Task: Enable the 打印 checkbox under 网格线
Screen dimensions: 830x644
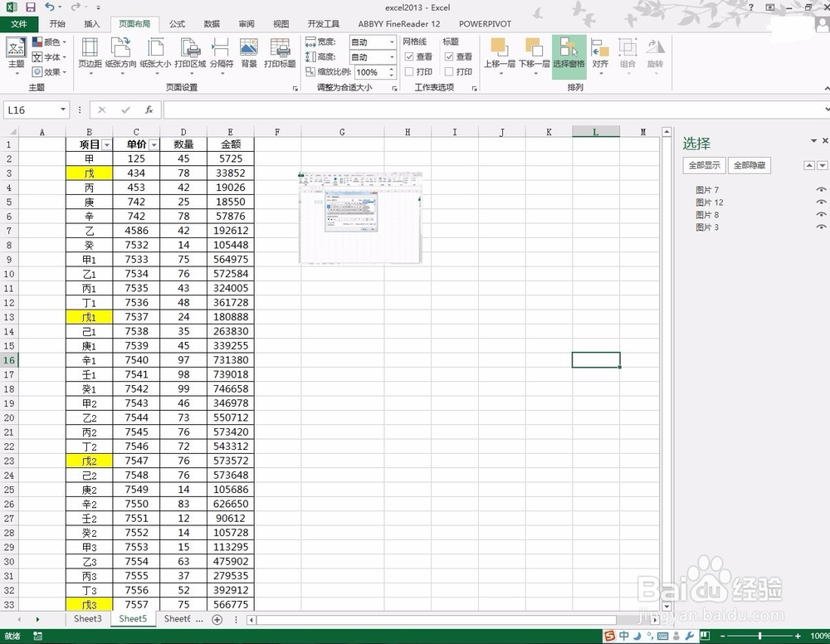Action: coord(409,70)
